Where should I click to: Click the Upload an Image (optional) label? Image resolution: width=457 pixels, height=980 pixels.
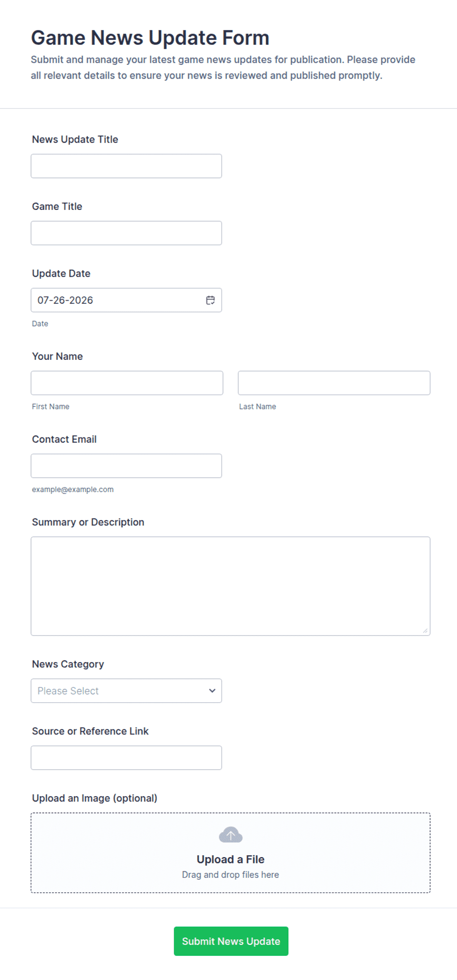point(95,798)
